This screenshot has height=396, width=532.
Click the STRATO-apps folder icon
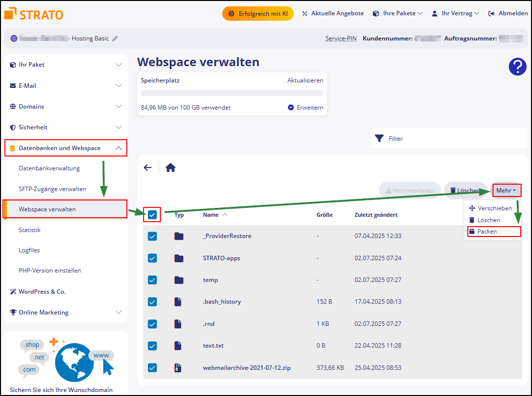179,258
